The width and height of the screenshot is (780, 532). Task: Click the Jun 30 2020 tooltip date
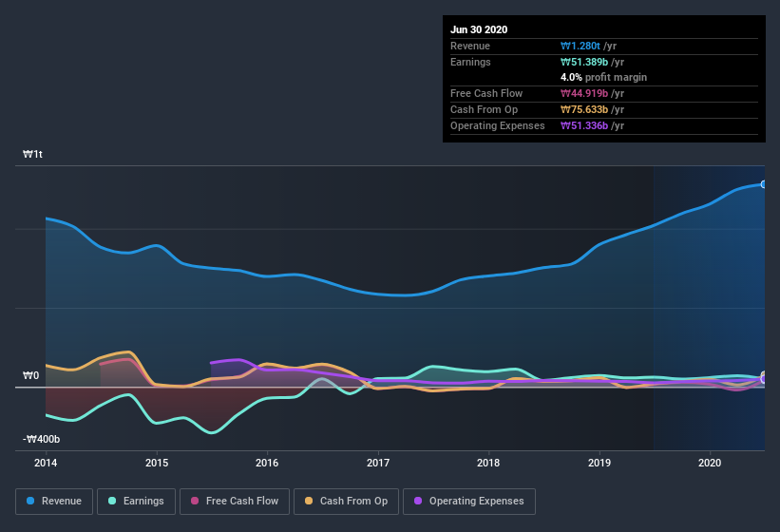tap(479, 29)
